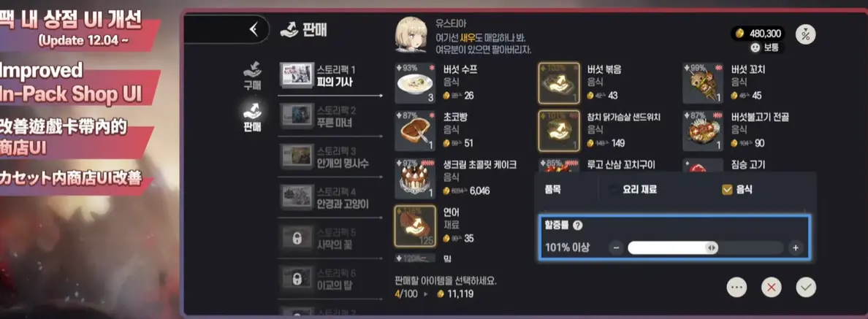Select story pack 2 푸른 마녀
The height and width of the screenshot is (319, 868).
coord(330,117)
